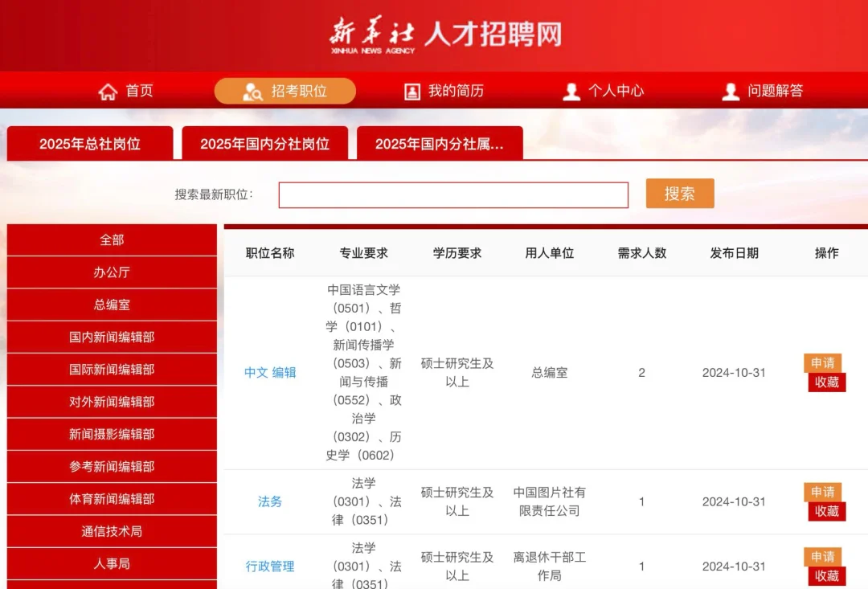This screenshot has height=589, width=868.
Task: Select 通信技术局 in the sidebar
Action: click(x=112, y=531)
